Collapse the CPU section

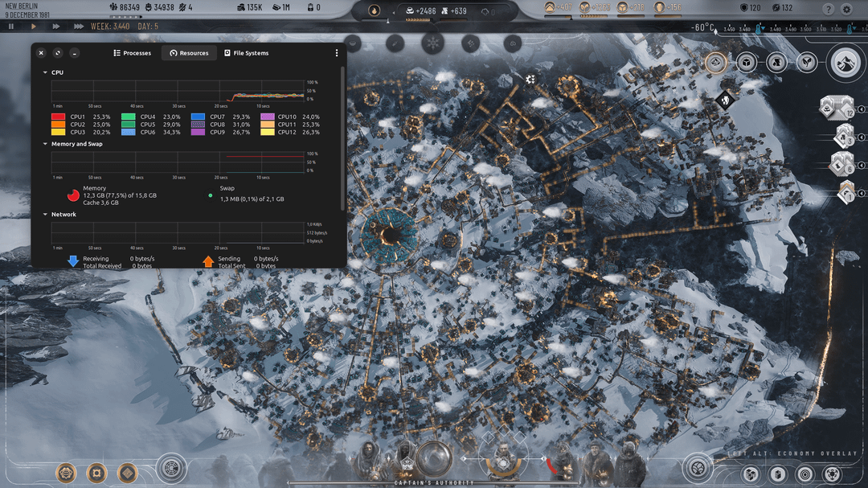[x=45, y=72]
